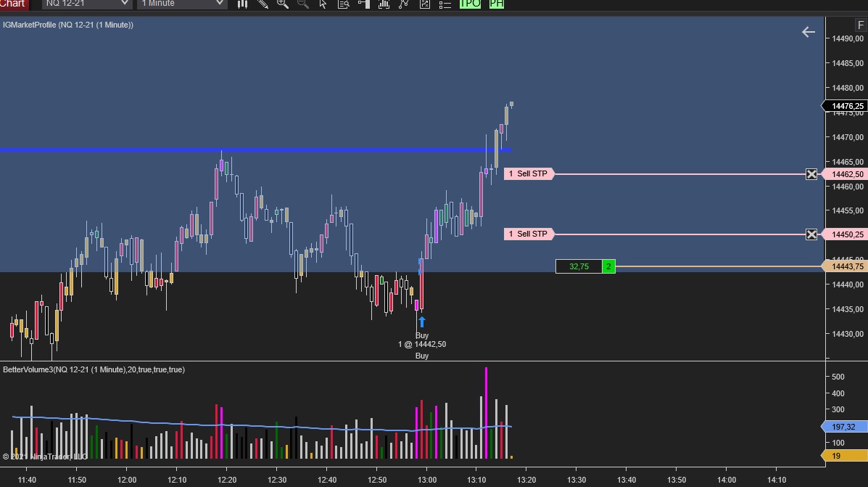Open the bar type chart style icon
The width and height of the screenshot is (868, 487).
(x=242, y=4)
